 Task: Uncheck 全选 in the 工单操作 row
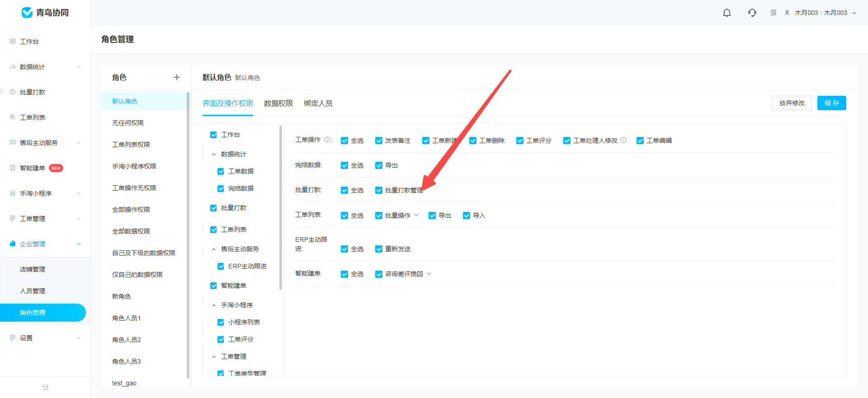(344, 140)
